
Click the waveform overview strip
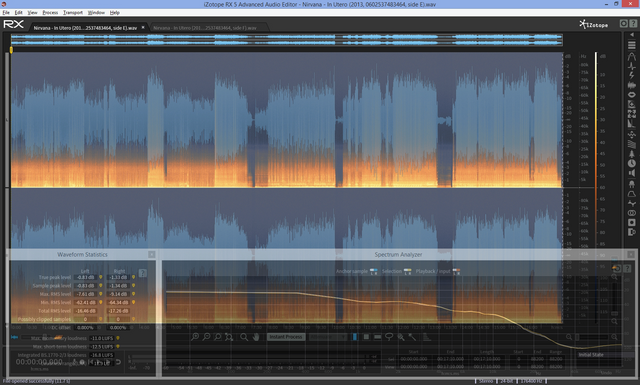[287, 40]
